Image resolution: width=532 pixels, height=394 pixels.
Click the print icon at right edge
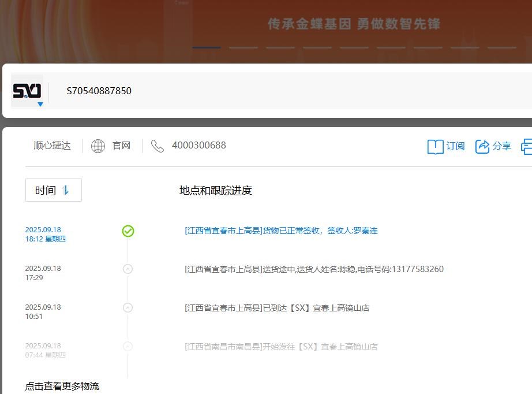(526, 147)
